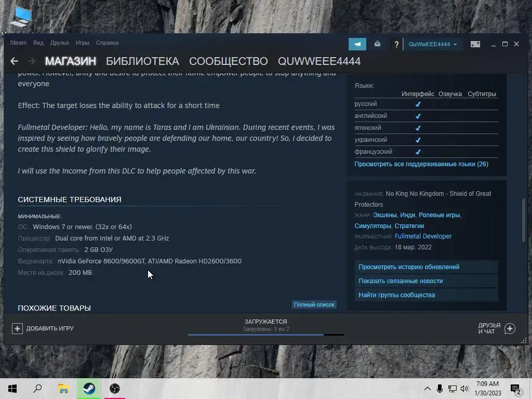Click the Steam taskbar icon
The height and width of the screenshot is (399, 532).
[x=89, y=389]
